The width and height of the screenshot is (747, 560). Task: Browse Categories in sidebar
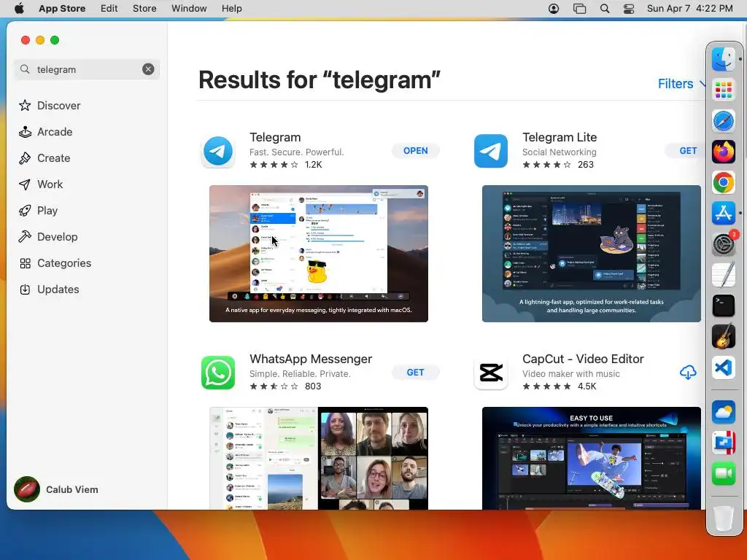click(55, 262)
